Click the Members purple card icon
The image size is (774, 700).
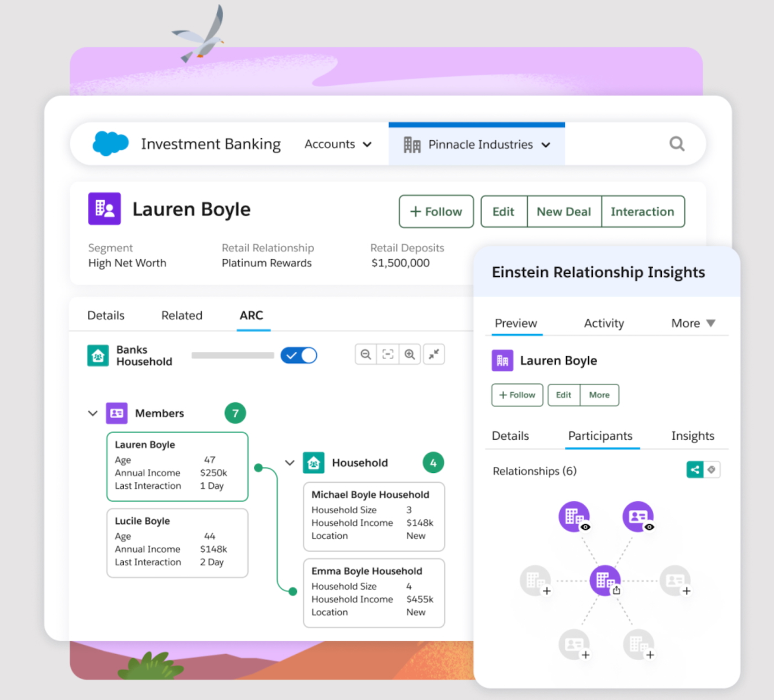click(117, 413)
